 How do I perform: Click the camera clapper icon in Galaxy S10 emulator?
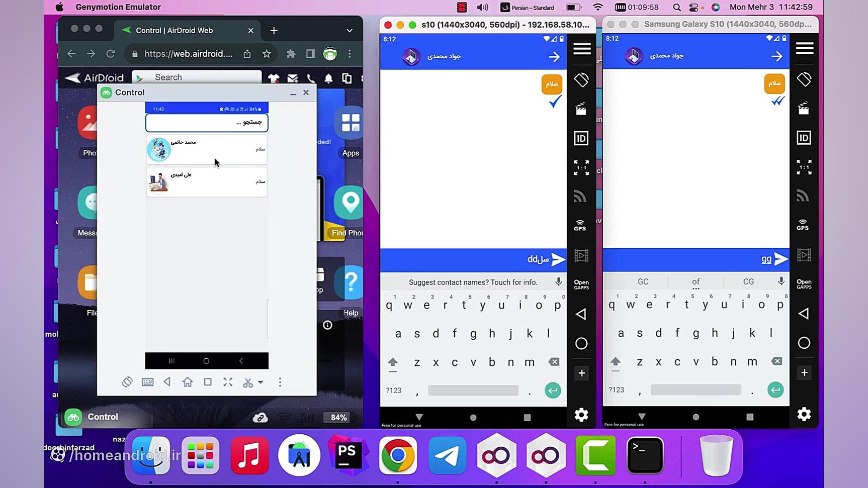[x=804, y=108]
